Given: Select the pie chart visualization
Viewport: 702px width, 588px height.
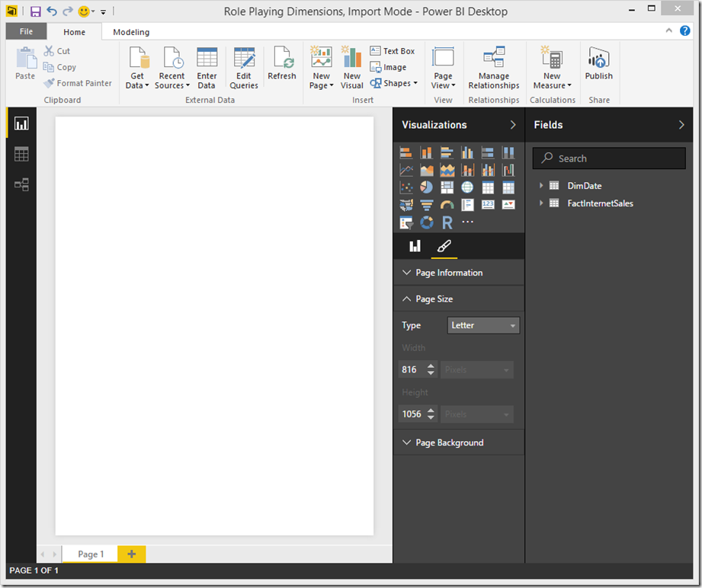Looking at the screenshot, I should [426, 187].
